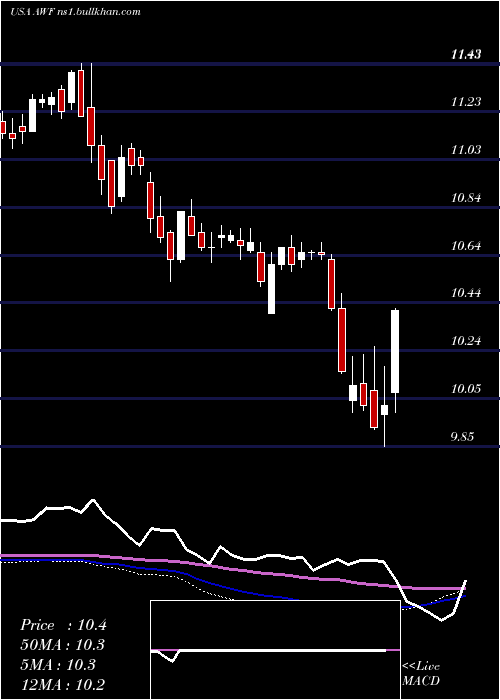The image size is (500, 700).
Task: Click the 10.24 price axis label
Action: coord(466,341)
